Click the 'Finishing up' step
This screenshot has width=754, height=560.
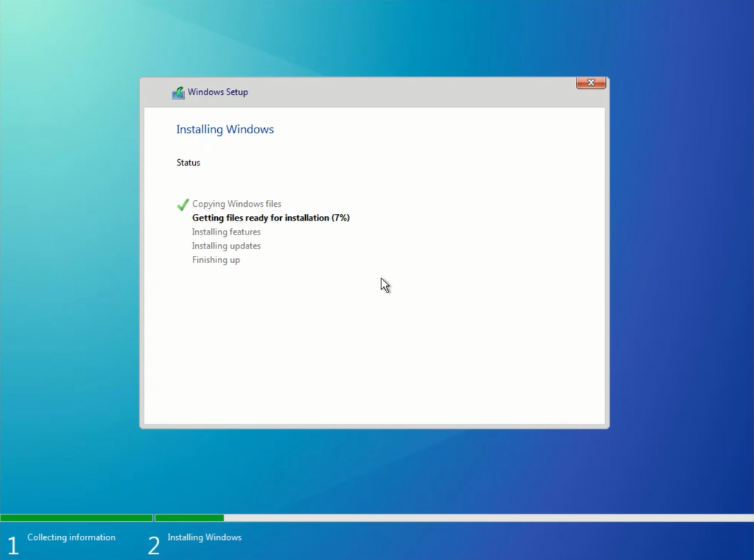(216, 259)
